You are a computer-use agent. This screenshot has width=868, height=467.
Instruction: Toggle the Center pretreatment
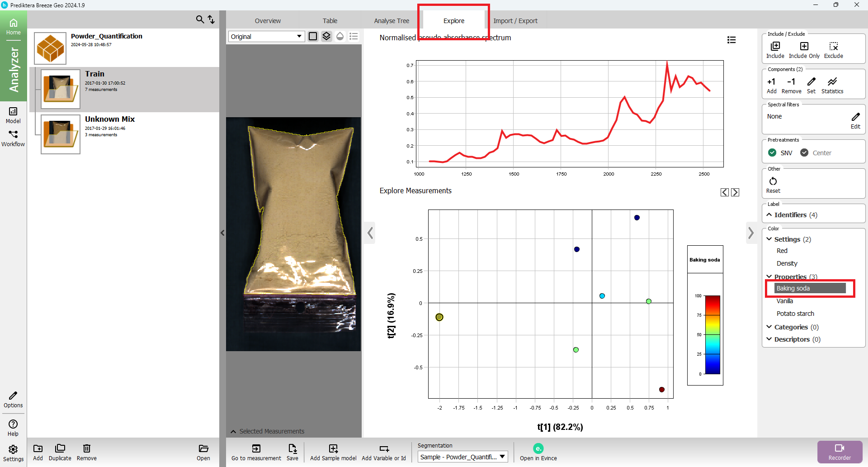coord(804,153)
